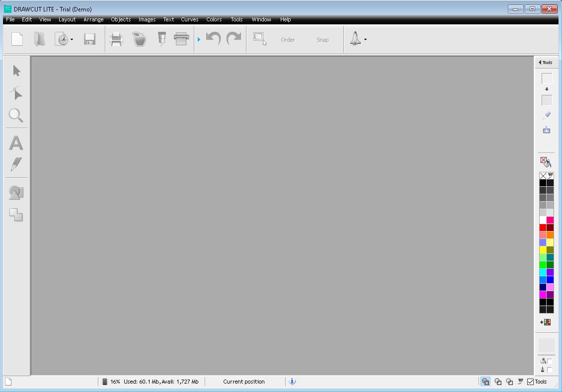Image resolution: width=562 pixels, height=392 pixels.
Task: Open a file using the folder icon
Action: coord(39,39)
